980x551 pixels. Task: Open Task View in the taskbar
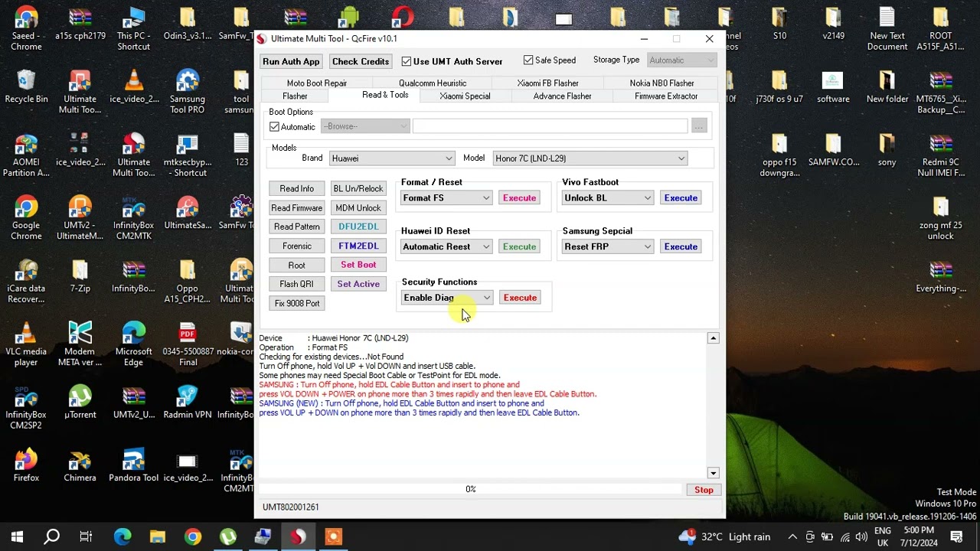(86, 537)
